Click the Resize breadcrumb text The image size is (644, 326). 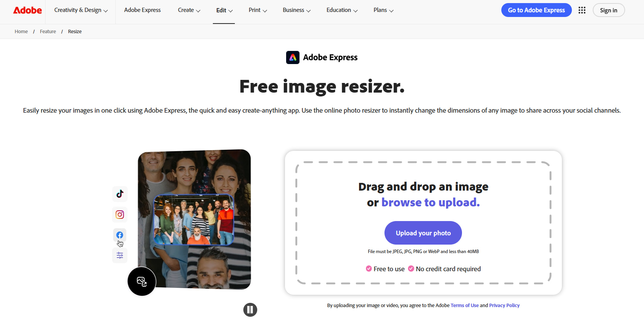[75, 32]
